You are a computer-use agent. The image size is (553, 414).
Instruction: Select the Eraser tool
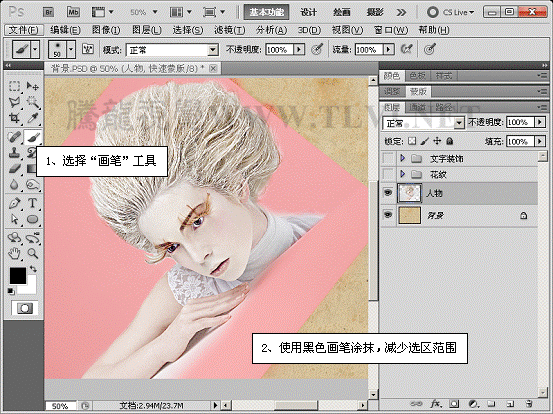[14, 169]
